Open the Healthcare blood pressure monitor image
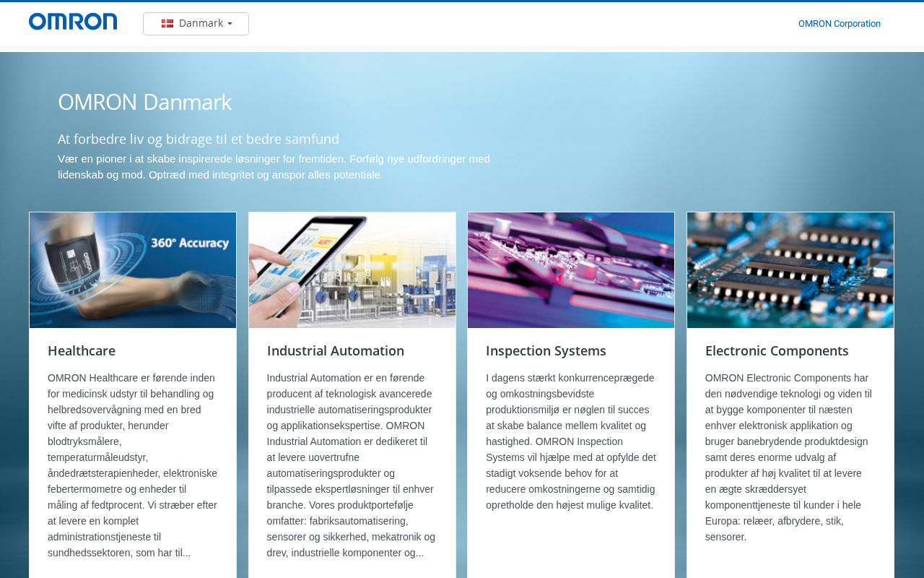The width and height of the screenshot is (924, 578). click(133, 270)
